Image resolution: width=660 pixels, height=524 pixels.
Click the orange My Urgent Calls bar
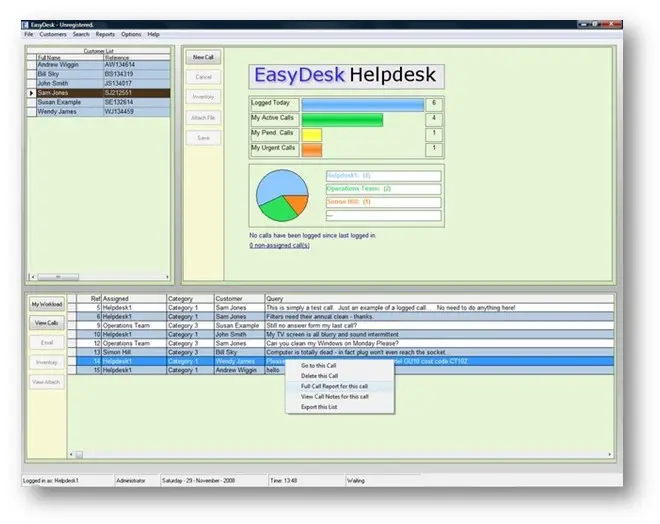point(312,150)
